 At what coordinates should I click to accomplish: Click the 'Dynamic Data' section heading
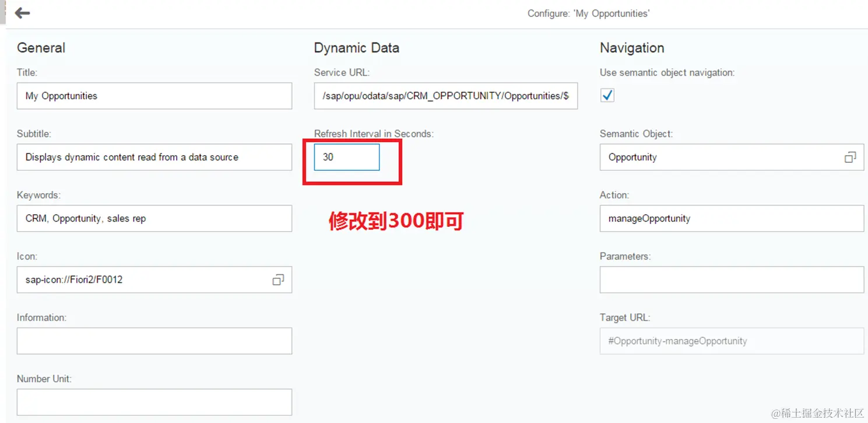pyautogui.click(x=357, y=48)
